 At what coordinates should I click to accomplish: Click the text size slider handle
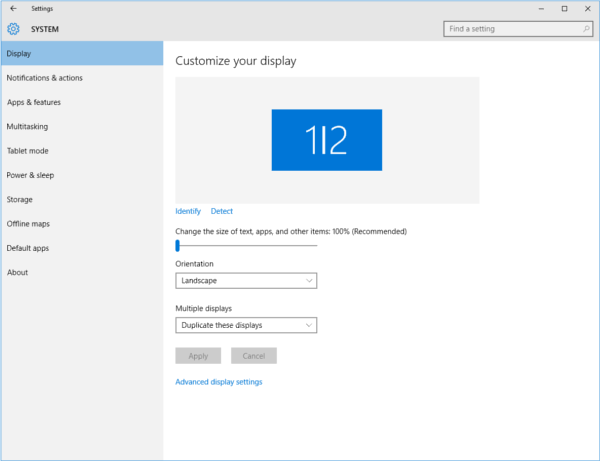[178, 246]
